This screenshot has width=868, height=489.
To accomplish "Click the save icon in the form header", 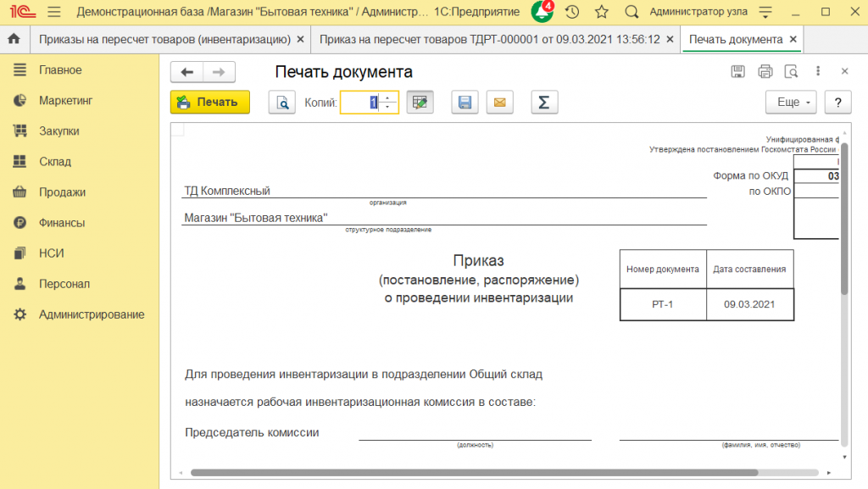I will click(738, 71).
